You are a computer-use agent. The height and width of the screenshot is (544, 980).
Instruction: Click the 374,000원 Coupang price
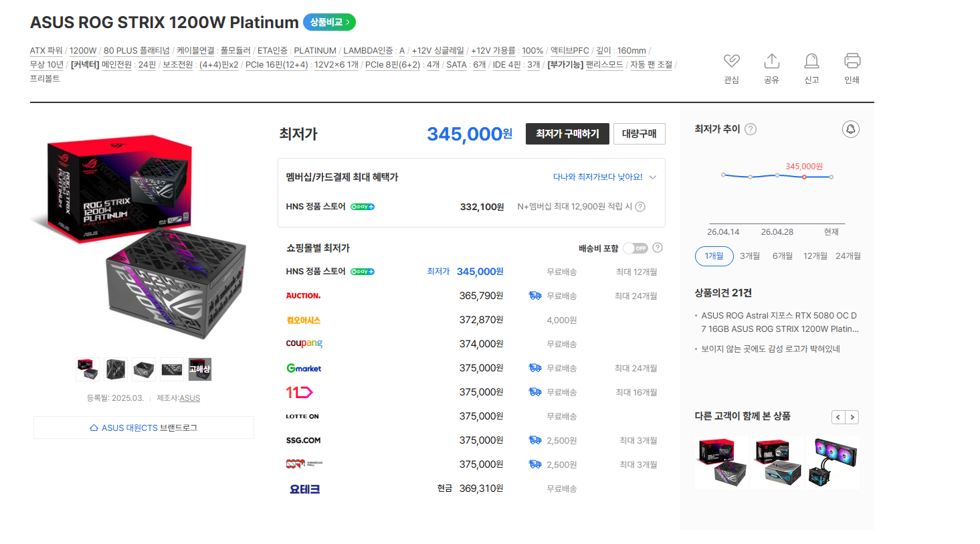click(482, 344)
